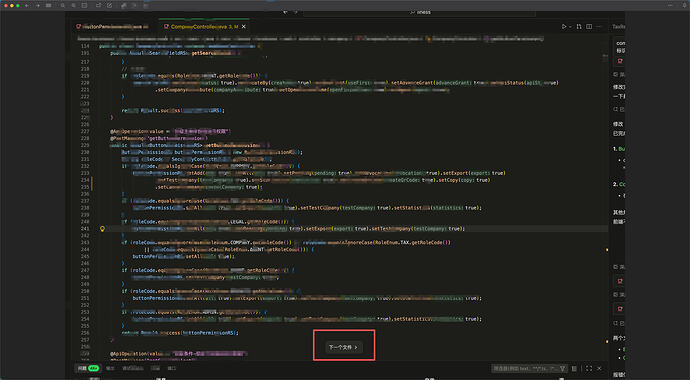Open the 问题 problems panel tab
The width and height of the screenshot is (690, 380).
[x=88, y=369]
